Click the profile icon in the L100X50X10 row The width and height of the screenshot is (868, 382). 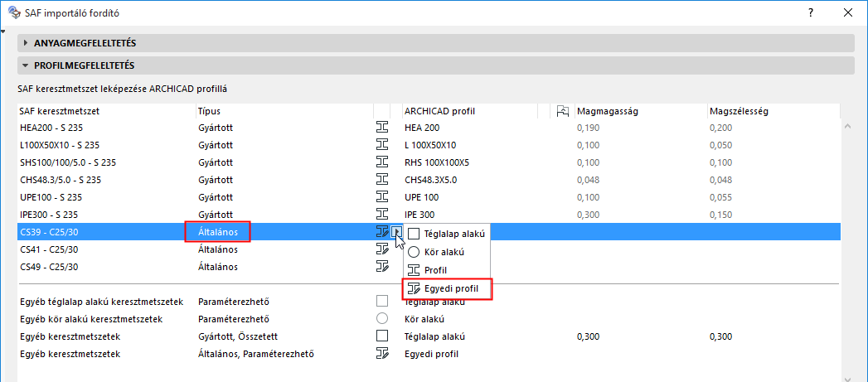click(382, 145)
